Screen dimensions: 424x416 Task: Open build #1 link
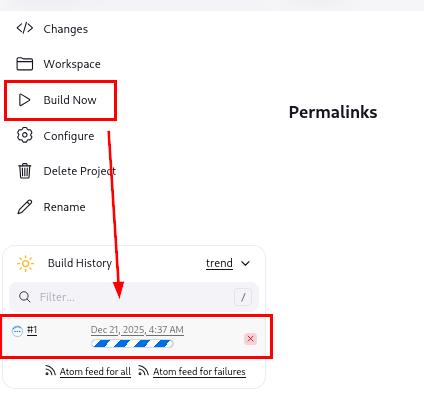click(x=32, y=330)
